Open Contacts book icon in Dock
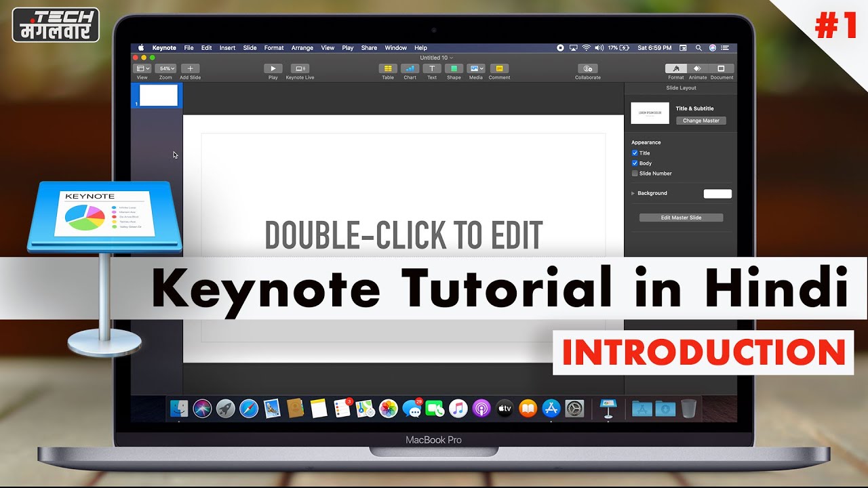The image size is (868, 488). [x=295, y=408]
